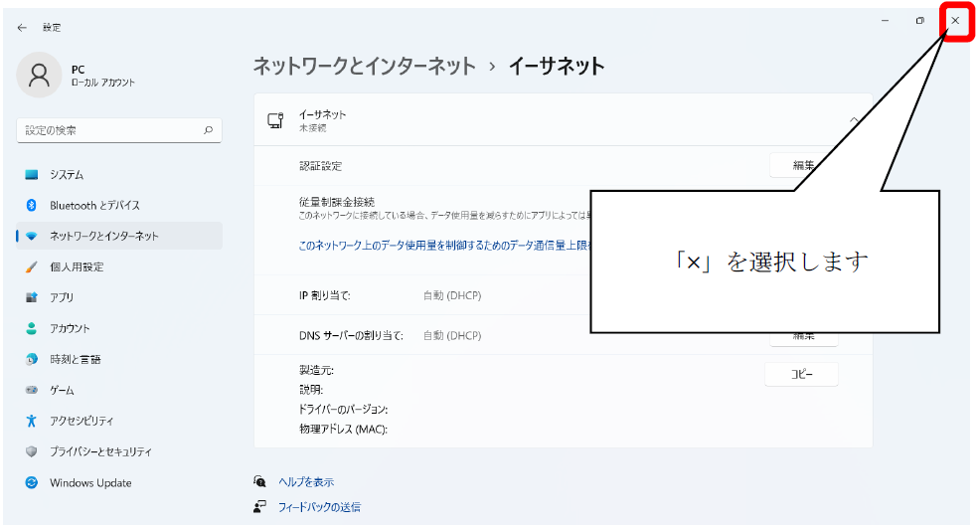The width and height of the screenshot is (980, 529).
Task: Click the 設定の検索 search field
Action: click(109, 130)
